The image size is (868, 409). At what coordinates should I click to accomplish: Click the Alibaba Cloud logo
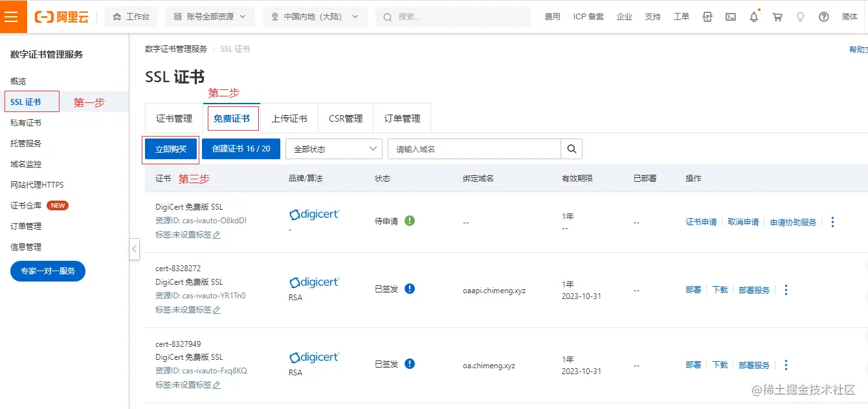click(61, 17)
